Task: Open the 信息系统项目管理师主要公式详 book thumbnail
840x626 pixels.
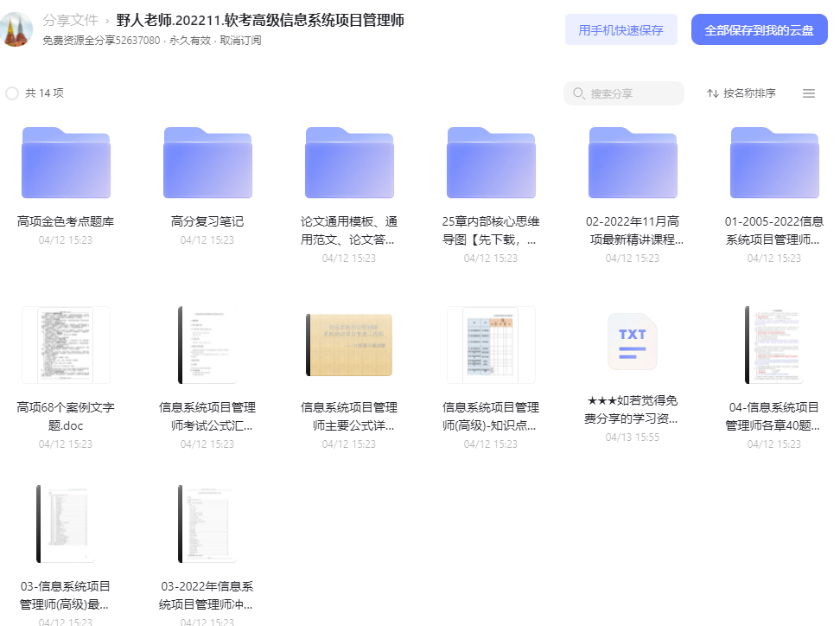Action: (x=349, y=345)
